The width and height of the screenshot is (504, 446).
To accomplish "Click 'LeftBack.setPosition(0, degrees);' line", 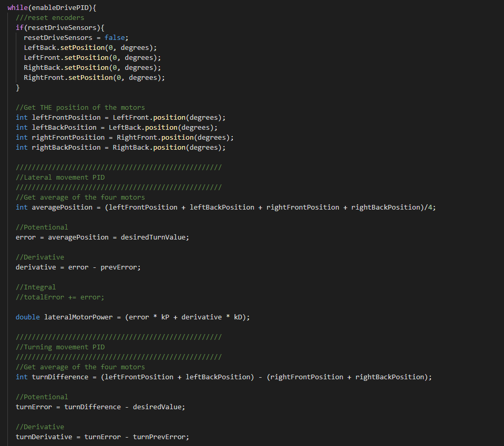I will pos(90,48).
